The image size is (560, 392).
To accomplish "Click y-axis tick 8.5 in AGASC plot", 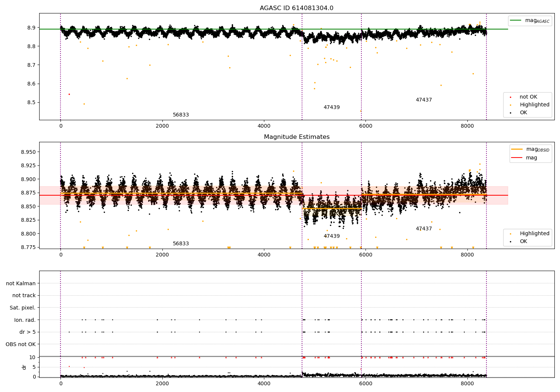I will [31, 103].
